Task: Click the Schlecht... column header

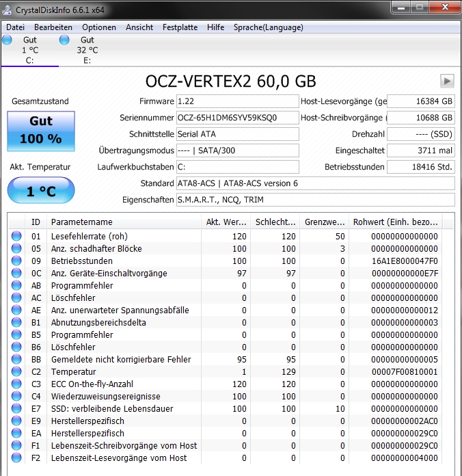Action: tap(275, 222)
